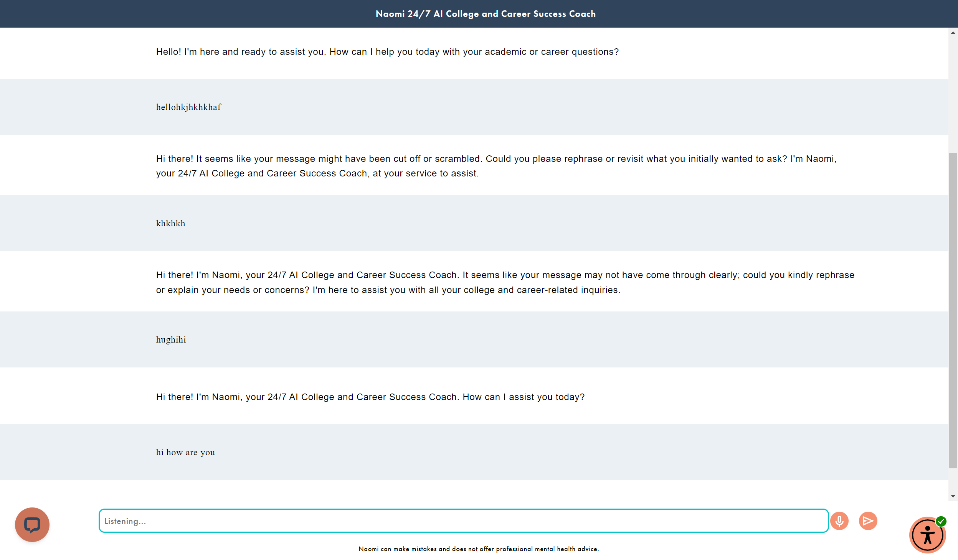The width and height of the screenshot is (958, 560).
Task: Click the Naomi header title bar
Action: point(485,14)
